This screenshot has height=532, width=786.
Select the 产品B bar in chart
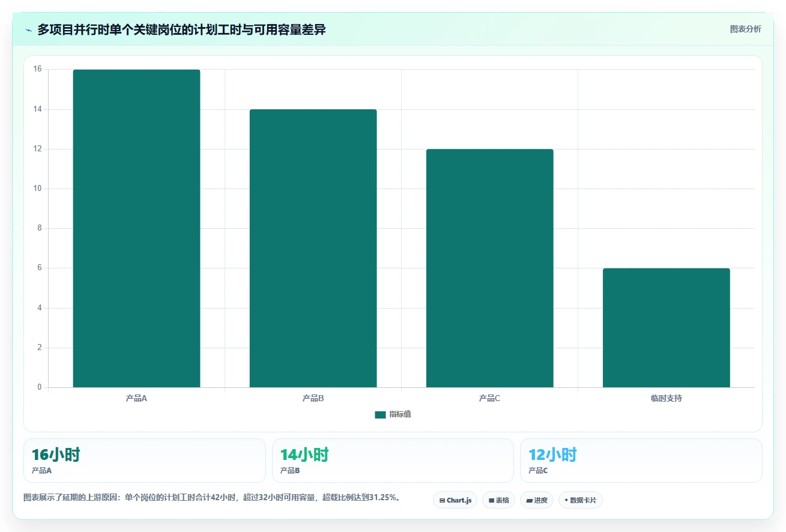313,248
